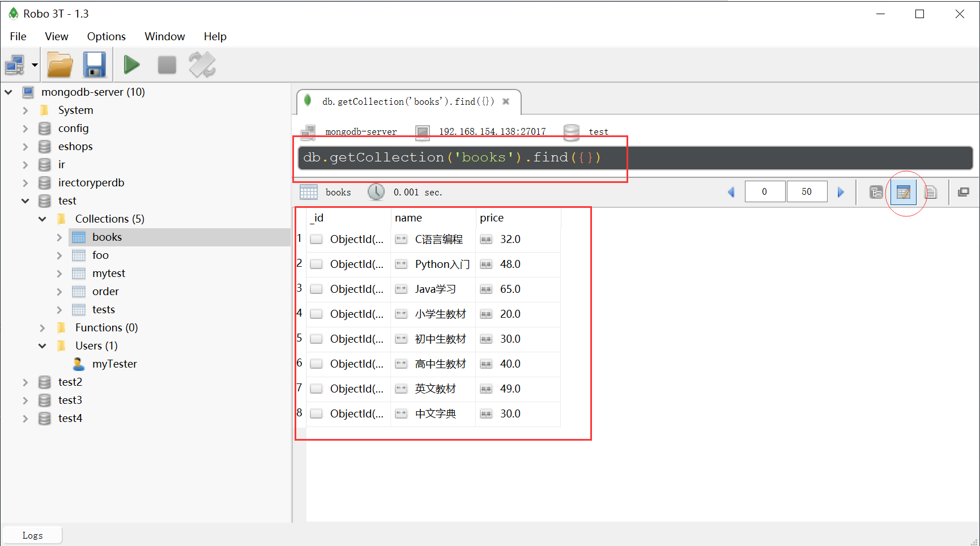Click the eshops database cylinder icon
Viewport: 980px width, 546px height.
(x=45, y=146)
